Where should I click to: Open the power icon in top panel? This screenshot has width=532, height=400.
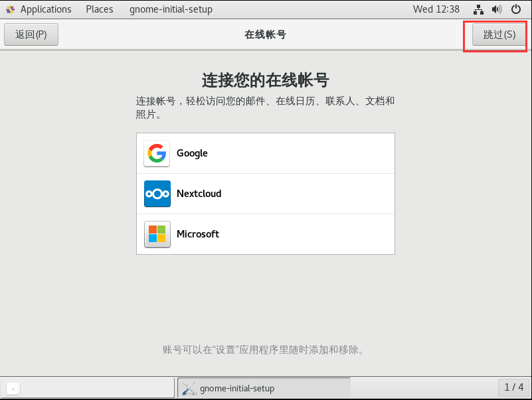516,9
